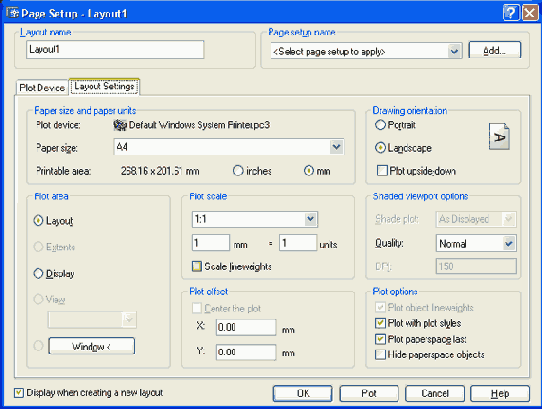Image resolution: width=542 pixels, height=409 pixels.
Task: Select Portrait orientation
Action: pyautogui.click(x=380, y=125)
